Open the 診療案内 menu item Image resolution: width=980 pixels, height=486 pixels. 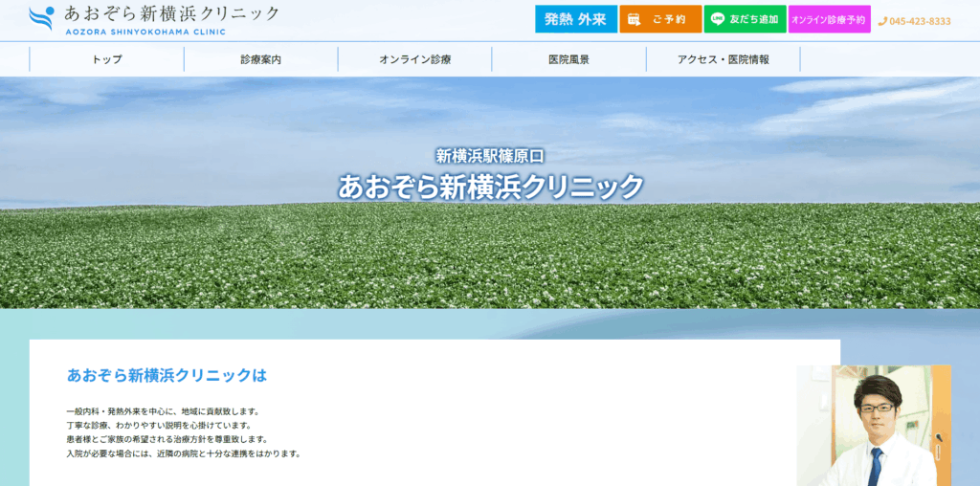click(260, 59)
